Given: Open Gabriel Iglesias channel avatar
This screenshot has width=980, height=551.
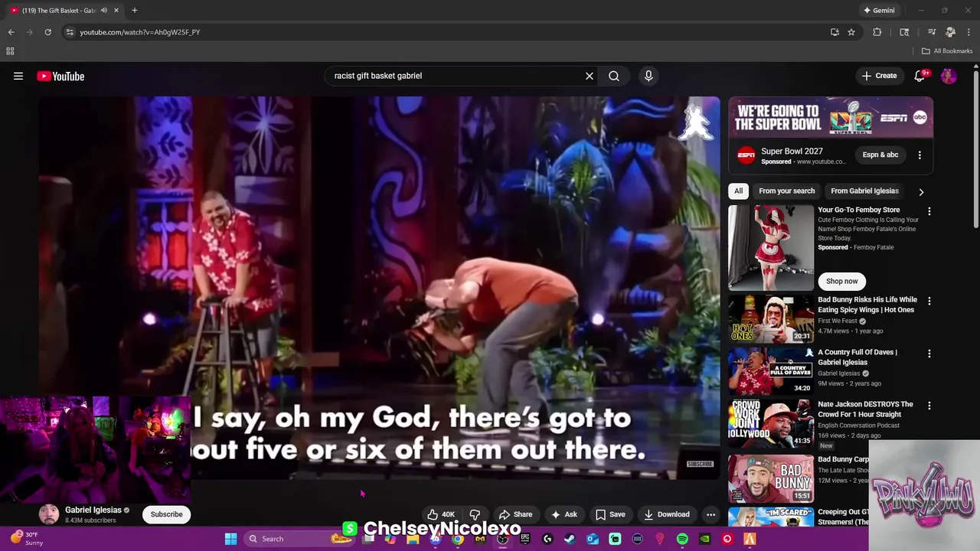Looking at the screenshot, I should [49, 514].
